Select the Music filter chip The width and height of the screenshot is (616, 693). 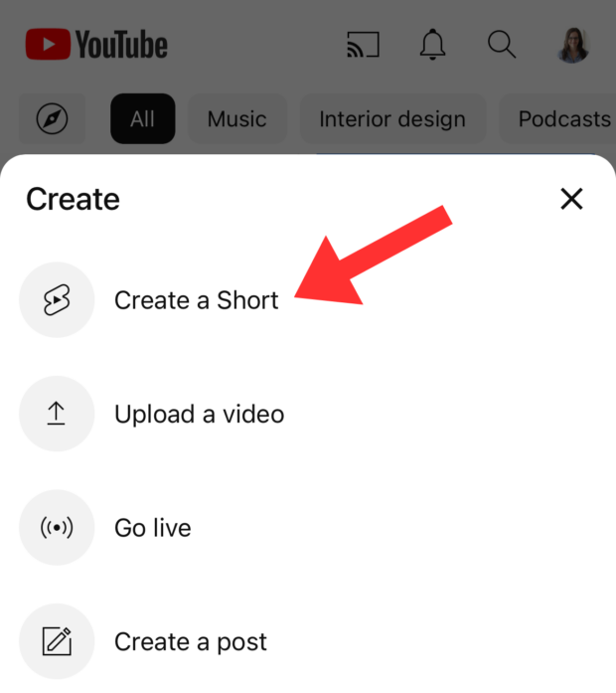[237, 119]
